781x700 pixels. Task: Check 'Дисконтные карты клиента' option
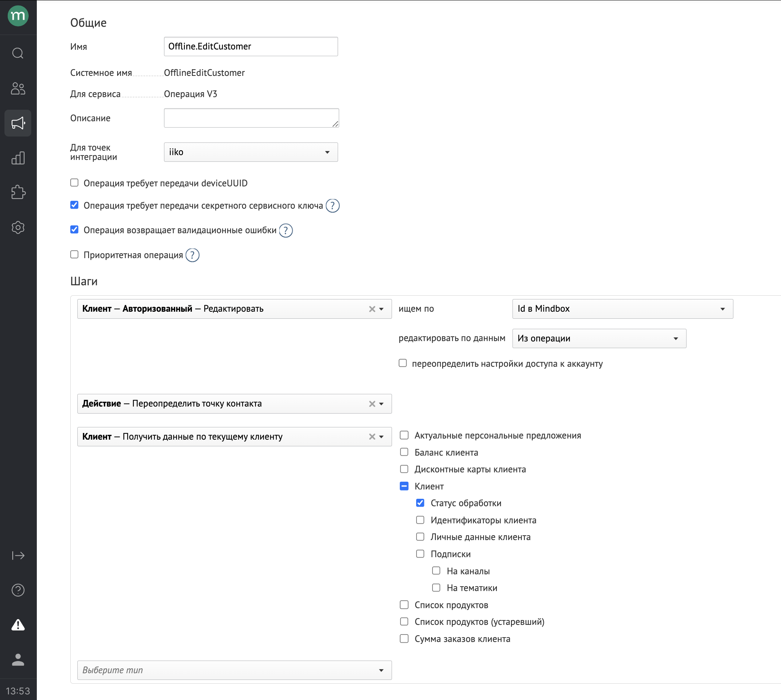pos(404,469)
